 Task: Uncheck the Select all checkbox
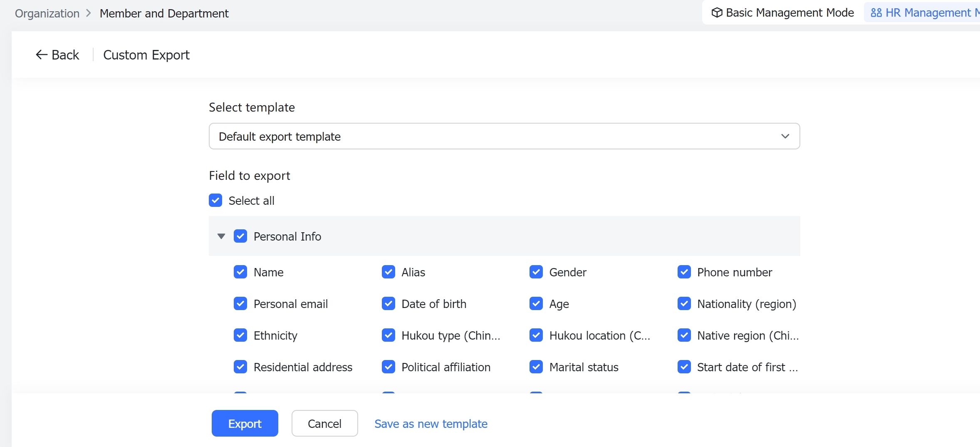(x=215, y=200)
